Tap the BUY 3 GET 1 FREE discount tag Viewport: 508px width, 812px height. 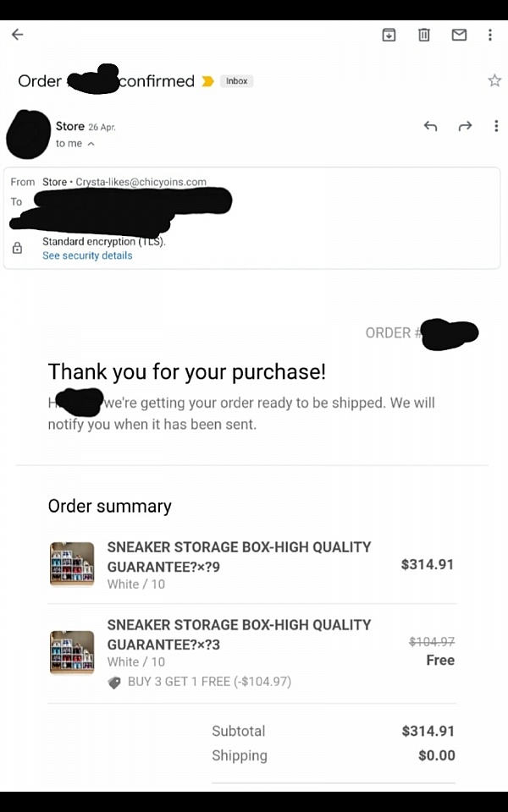click(114, 683)
